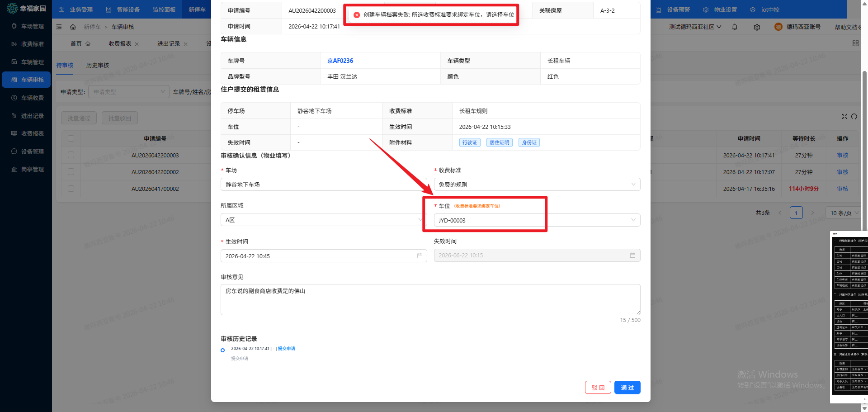Check the row AU2026042200003 checkbox
This screenshot has width=868, height=412.
[x=71, y=155]
